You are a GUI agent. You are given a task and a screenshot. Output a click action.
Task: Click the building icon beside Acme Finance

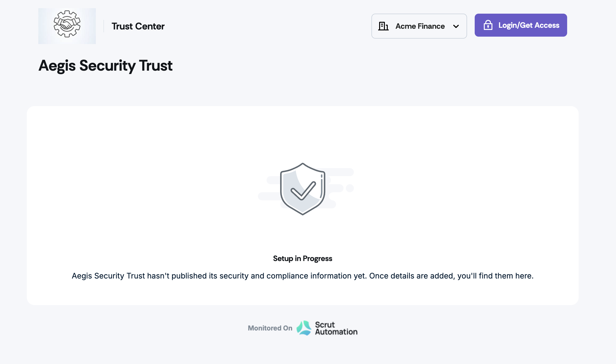pos(383,26)
